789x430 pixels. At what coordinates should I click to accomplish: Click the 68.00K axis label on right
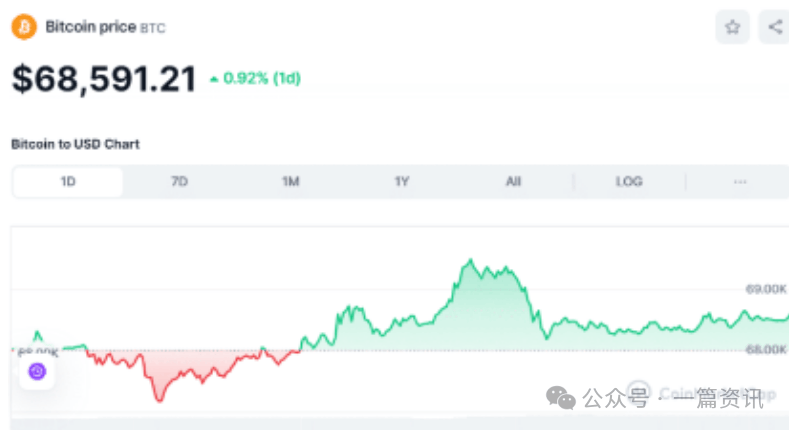coord(765,349)
